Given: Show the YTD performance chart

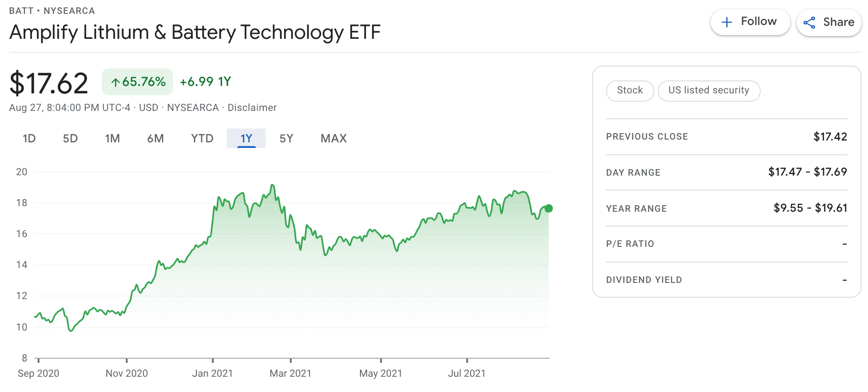Looking at the screenshot, I should point(201,138).
